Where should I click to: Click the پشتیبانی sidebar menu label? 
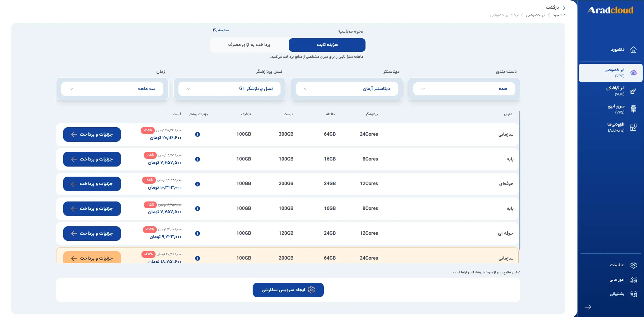point(617,294)
